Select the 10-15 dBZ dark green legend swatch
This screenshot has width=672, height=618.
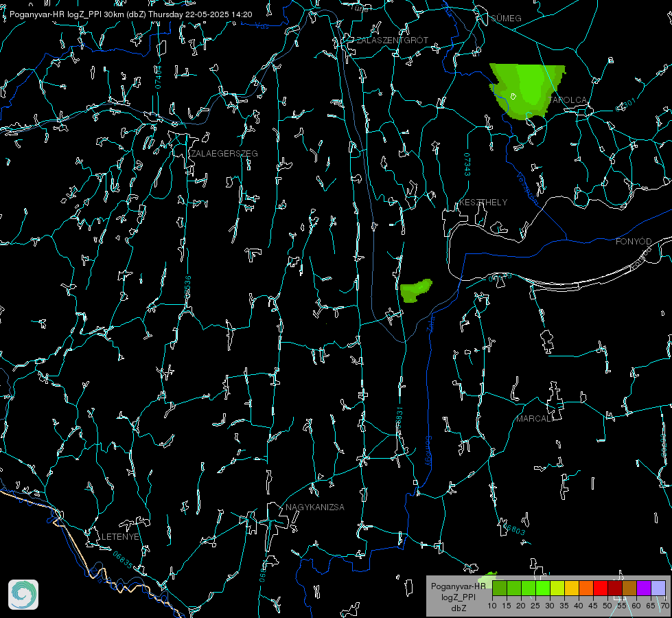click(500, 588)
